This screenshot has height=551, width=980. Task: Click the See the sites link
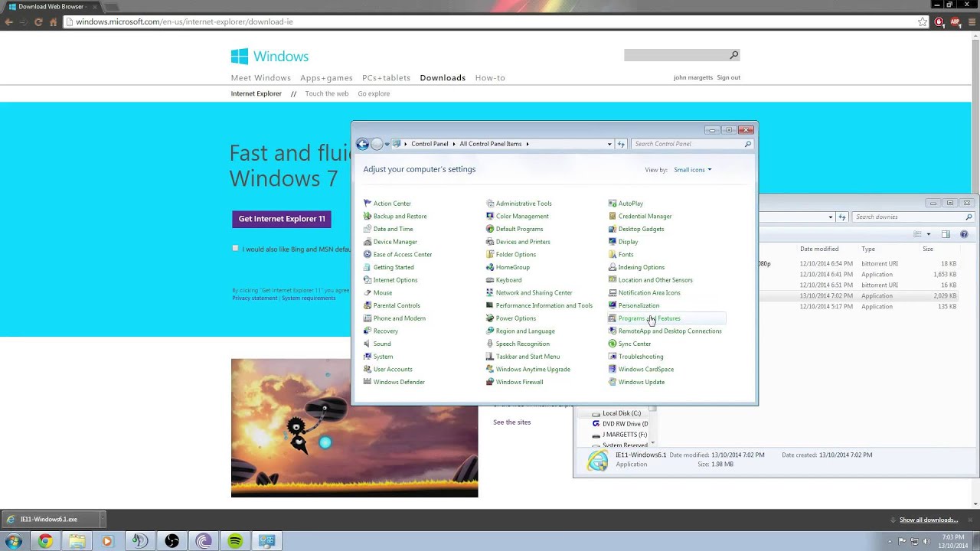pos(511,422)
